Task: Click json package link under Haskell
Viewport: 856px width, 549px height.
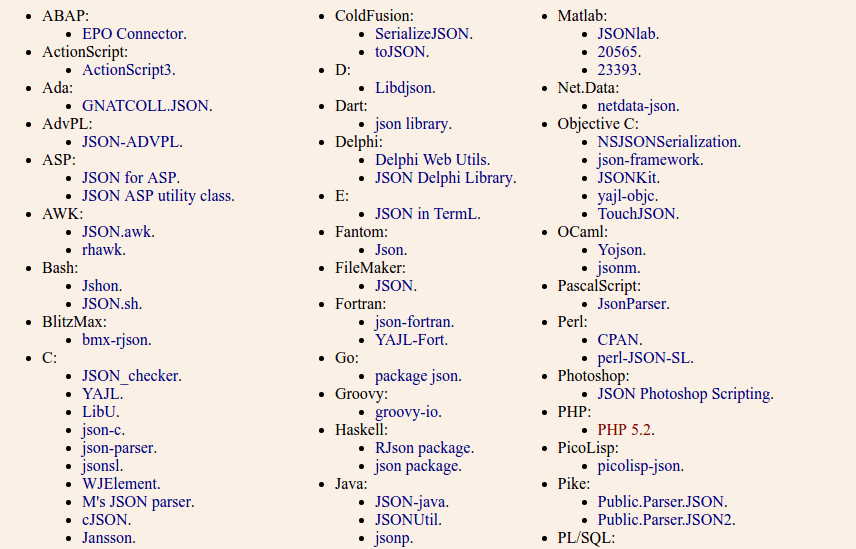Action: point(417,466)
